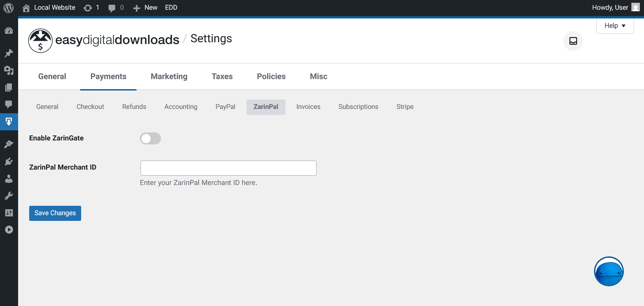644x306 pixels.
Task: Open the Howdy, User account menu
Action: (615, 8)
